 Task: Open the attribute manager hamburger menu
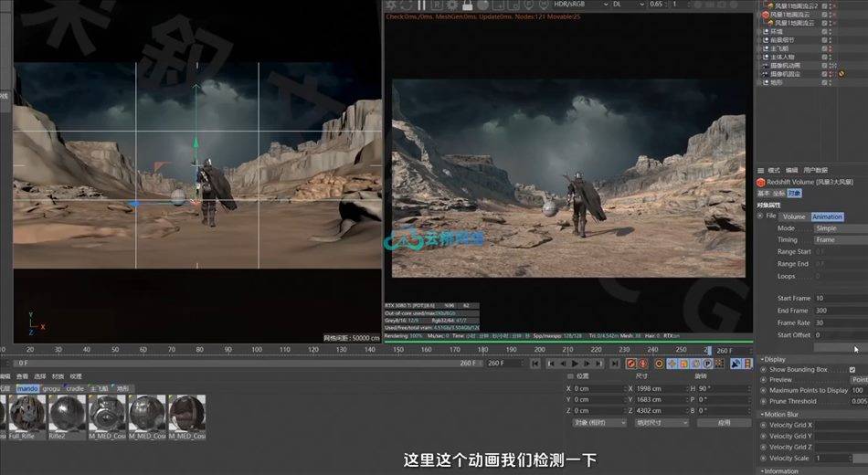tap(761, 170)
